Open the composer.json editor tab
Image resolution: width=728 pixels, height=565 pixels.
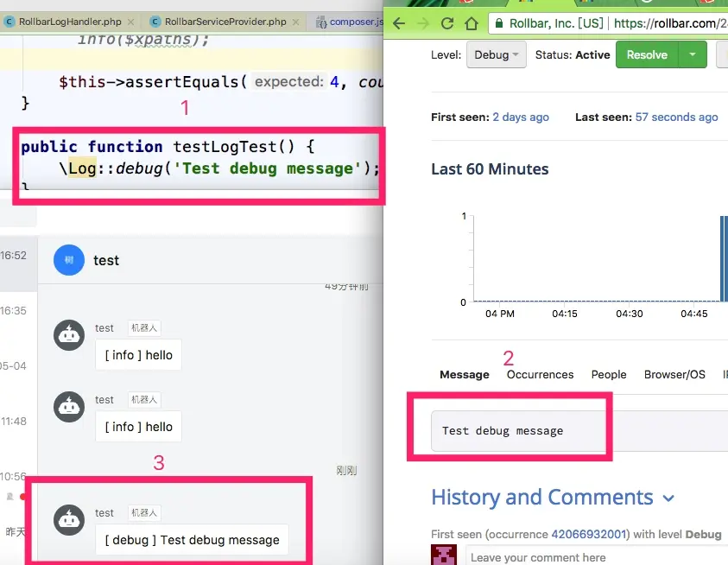pos(350,22)
